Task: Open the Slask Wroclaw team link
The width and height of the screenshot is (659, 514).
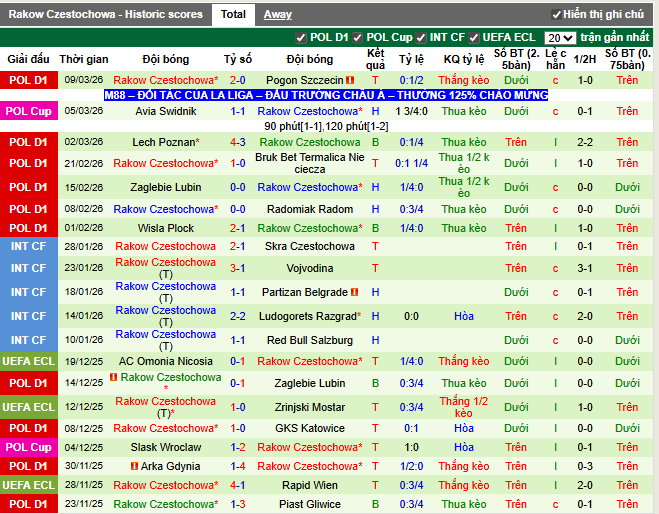Action: point(166,447)
